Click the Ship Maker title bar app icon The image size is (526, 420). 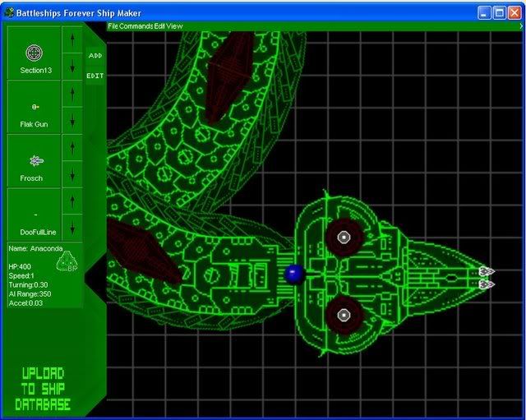10,13
